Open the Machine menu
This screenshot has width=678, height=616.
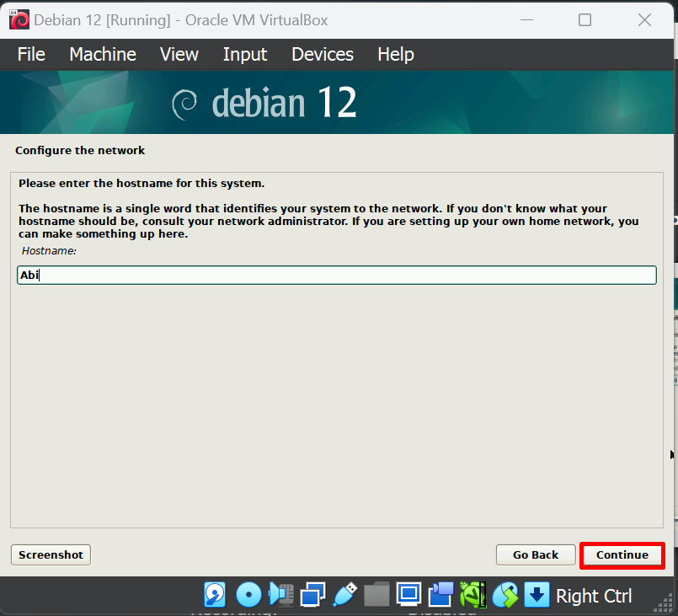103,55
